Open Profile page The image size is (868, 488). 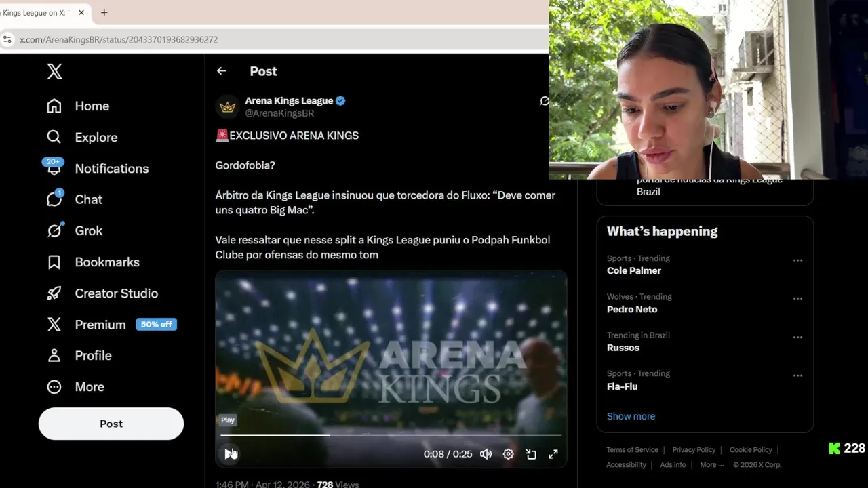pos(79,355)
